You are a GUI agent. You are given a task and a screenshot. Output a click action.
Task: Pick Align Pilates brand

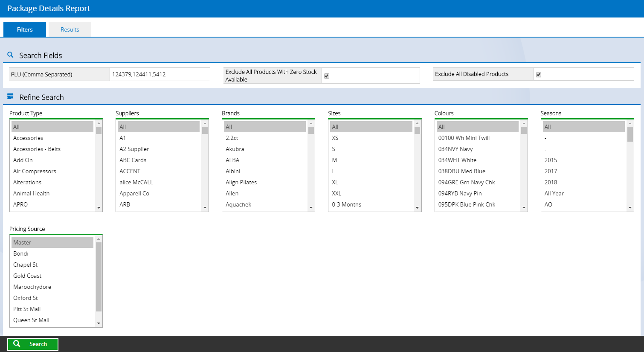265,182
